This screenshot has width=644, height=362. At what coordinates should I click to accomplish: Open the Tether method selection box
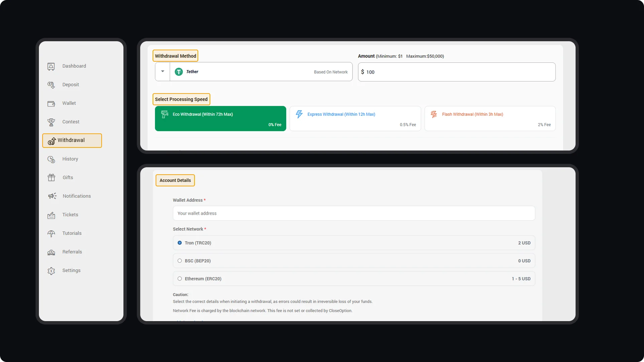click(x=261, y=72)
